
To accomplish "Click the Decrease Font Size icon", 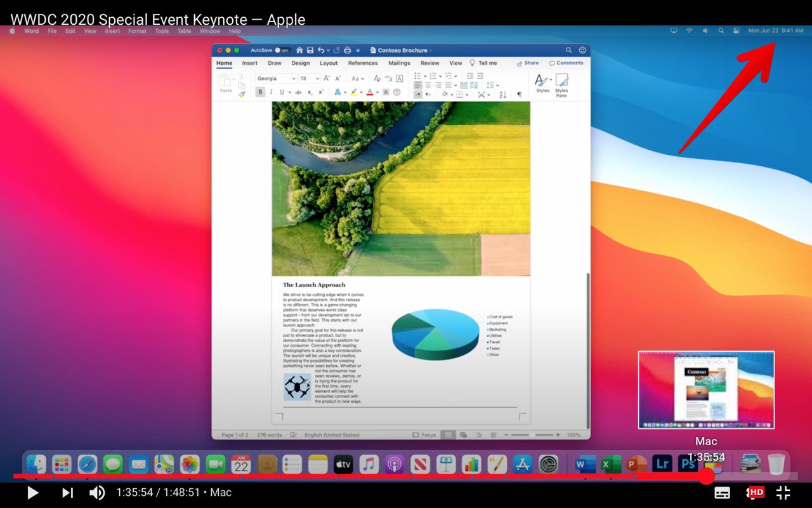I will click(x=338, y=78).
